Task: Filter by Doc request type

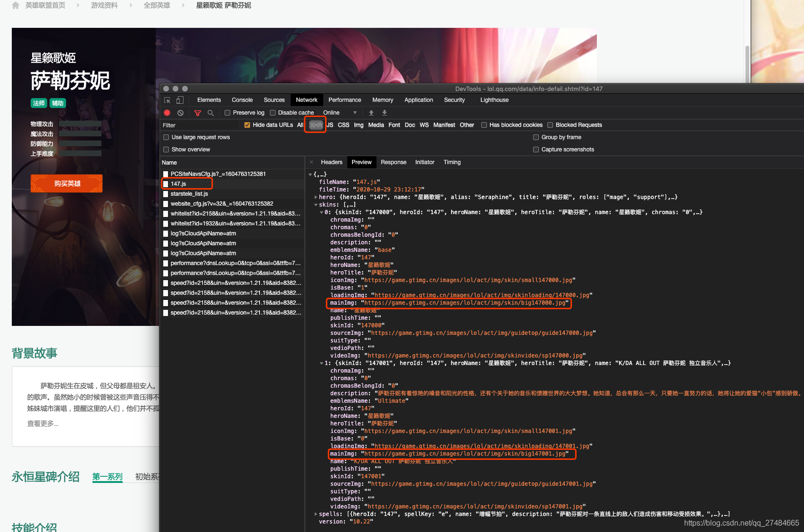Action: point(410,125)
